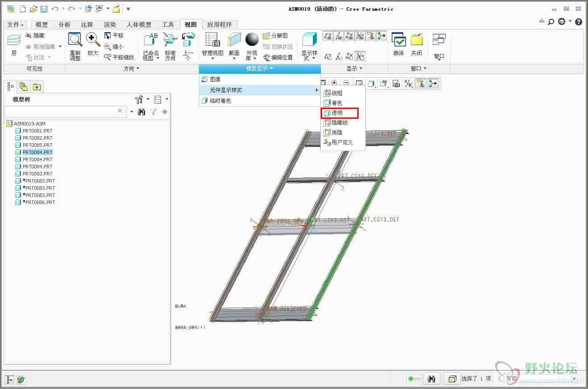Expand the Orientation (方向) group dropdown
Screen dimensions: 588x389
pyautogui.click(x=132, y=69)
